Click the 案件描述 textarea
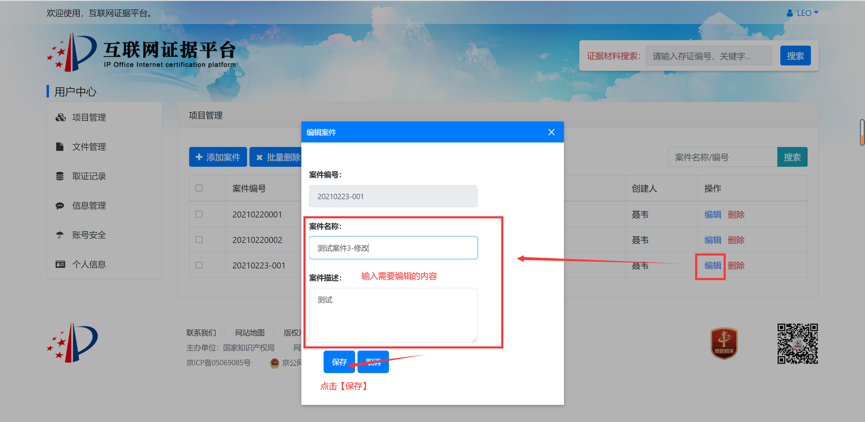Screen dimensions: 865x422 tap(393, 314)
